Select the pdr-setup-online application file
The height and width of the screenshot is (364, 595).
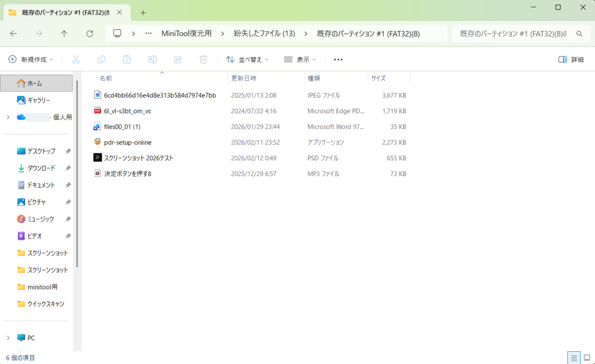pos(127,142)
